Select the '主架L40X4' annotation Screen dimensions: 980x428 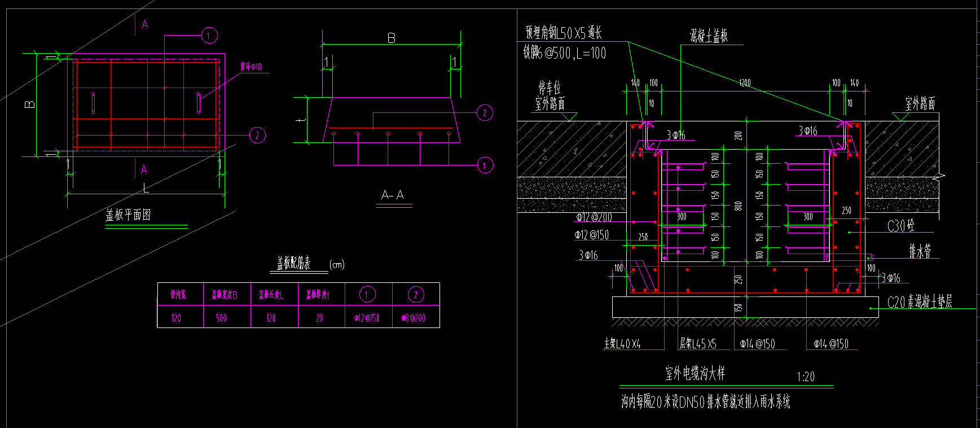pos(622,343)
